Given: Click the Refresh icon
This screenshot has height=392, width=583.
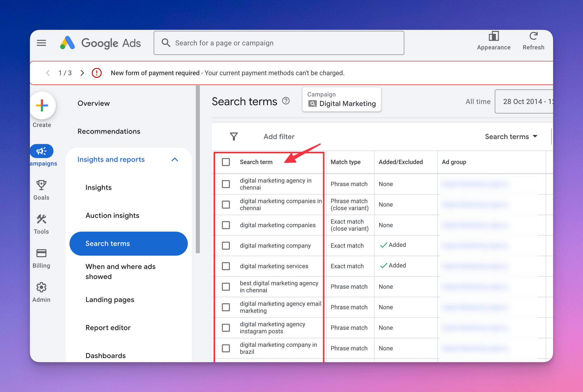Looking at the screenshot, I should pos(533,36).
